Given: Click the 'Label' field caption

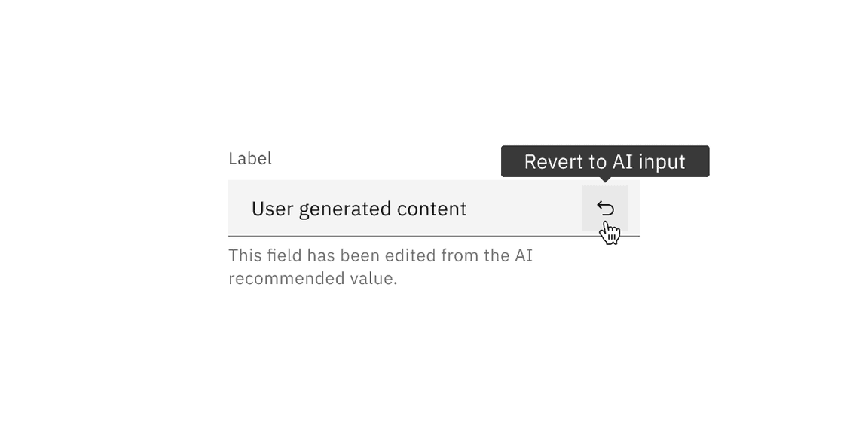Looking at the screenshot, I should [x=250, y=158].
